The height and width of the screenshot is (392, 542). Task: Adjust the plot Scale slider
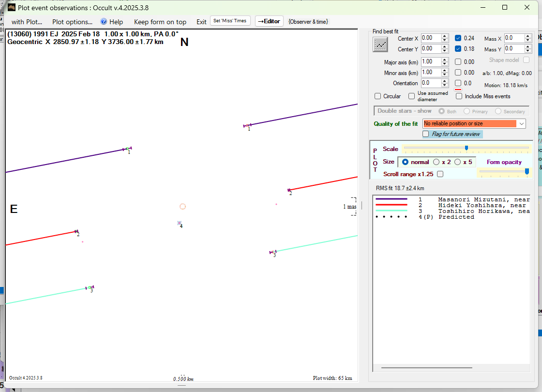[466, 148]
